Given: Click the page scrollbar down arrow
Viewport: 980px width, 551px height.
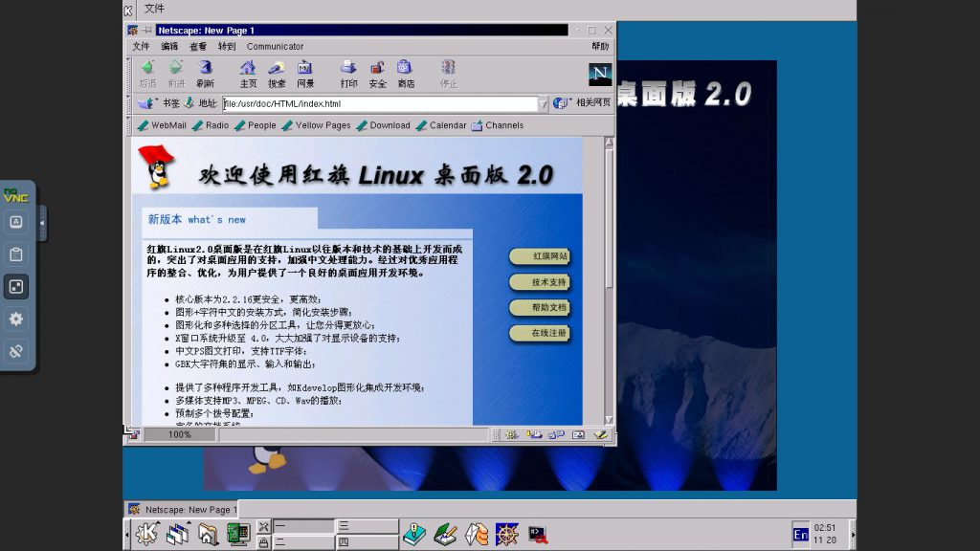Looking at the screenshot, I should point(609,420).
